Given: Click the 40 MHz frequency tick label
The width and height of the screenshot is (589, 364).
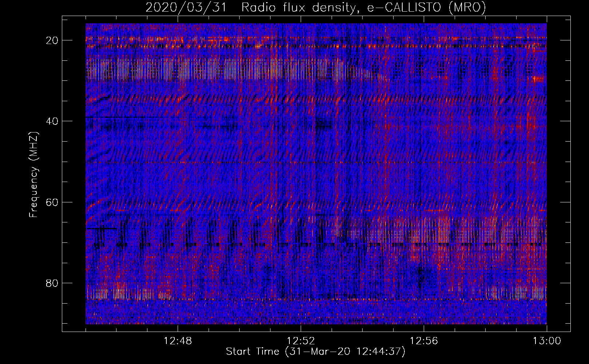Looking at the screenshot, I should pos(52,121).
